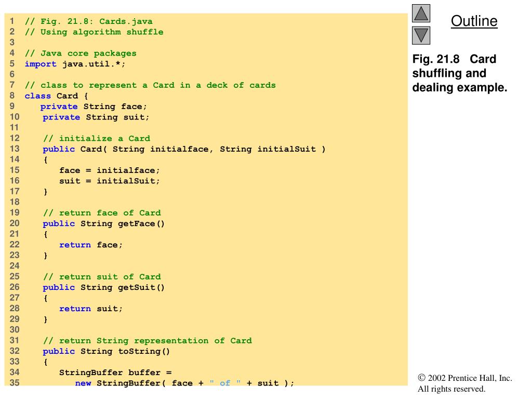Click 'public String getFace()' method line

coord(103,223)
